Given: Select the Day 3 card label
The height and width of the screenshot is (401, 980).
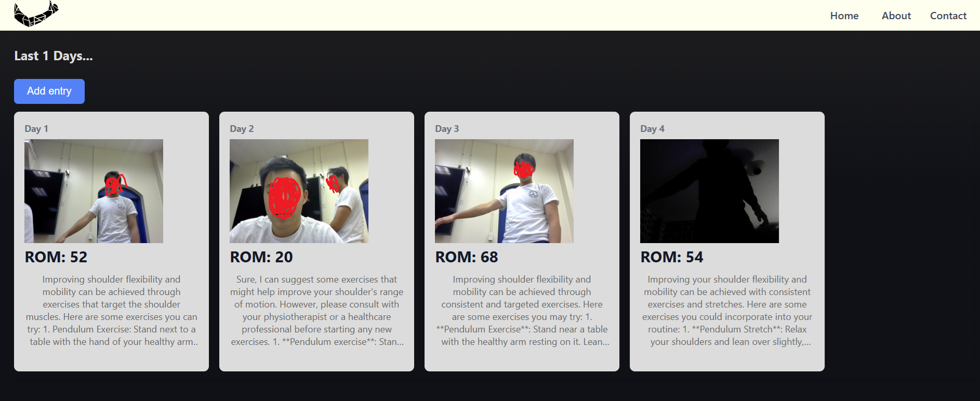Looking at the screenshot, I should click(x=447, y=129).
